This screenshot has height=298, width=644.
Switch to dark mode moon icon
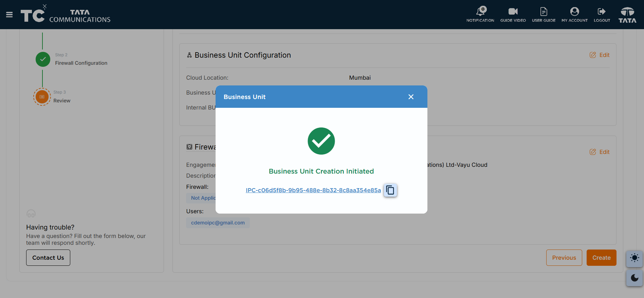(634, 278)
